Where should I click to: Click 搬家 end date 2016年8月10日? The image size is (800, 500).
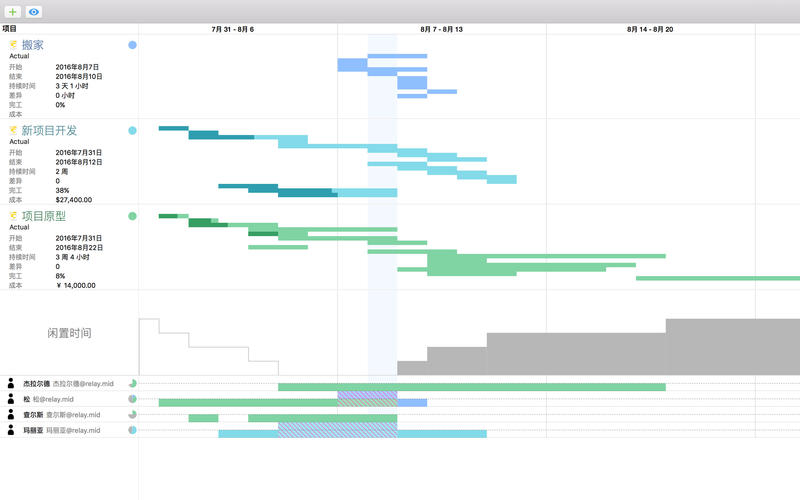click(x=79, y=77)
